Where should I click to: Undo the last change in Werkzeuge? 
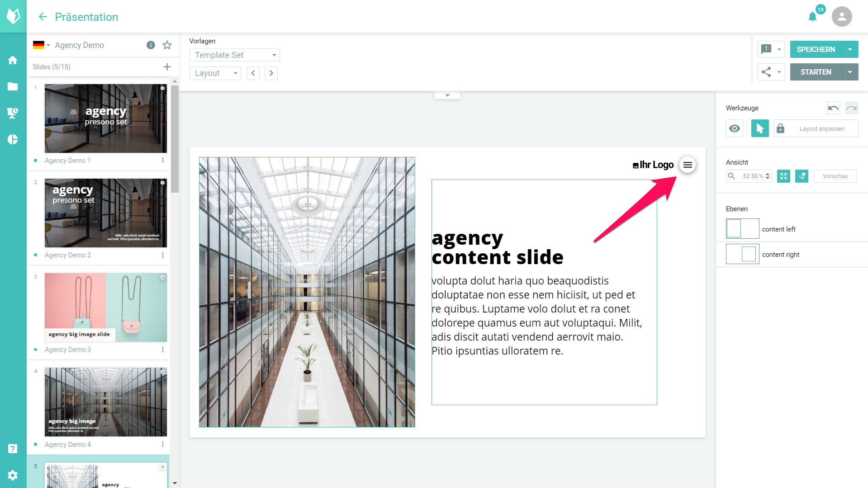pyautogui.click(x=833, y=108)
